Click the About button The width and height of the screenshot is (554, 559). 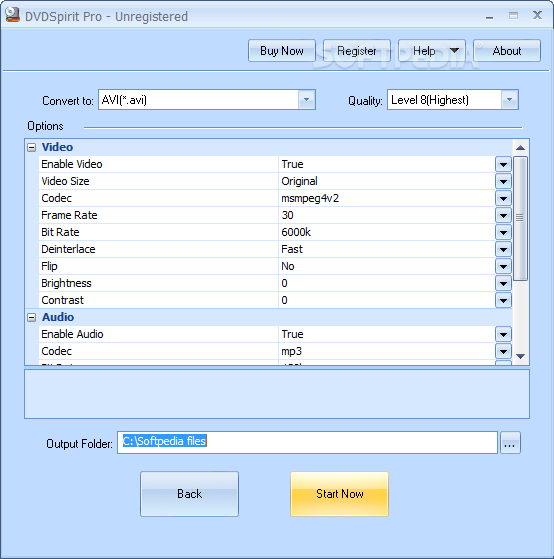tap(507, 51)
